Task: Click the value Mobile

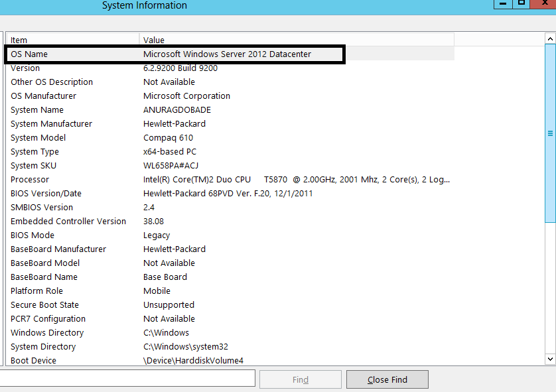Action: click(157, 291)
